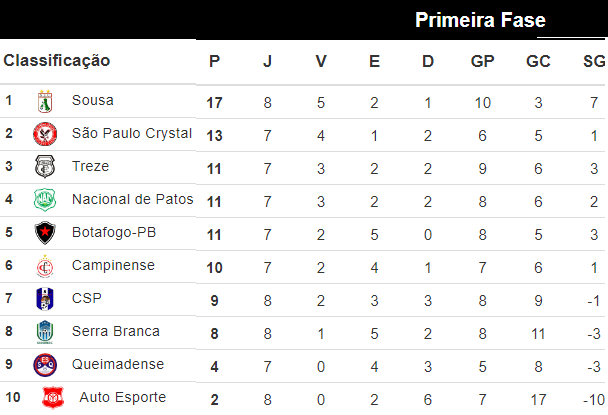This screenshot has height=415, width=608.
Task: Click the Serra Branca crest icon
Action: (x=45, y=332)
